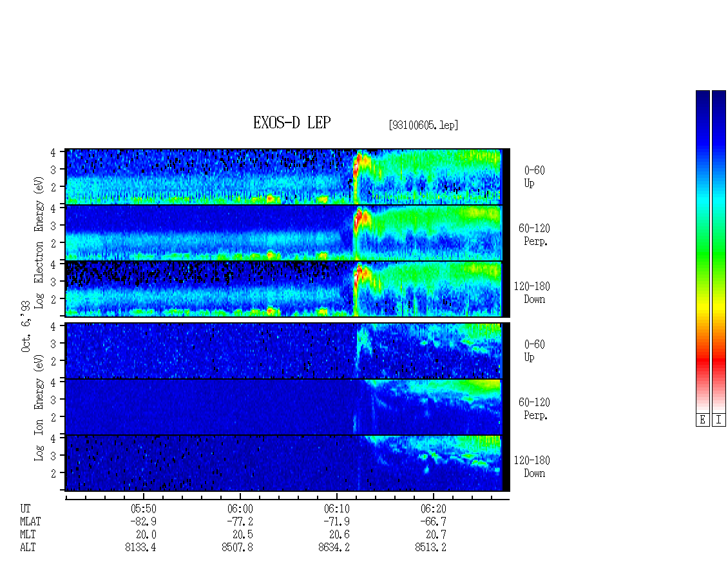Select the I label box under color bar
The image size is (728, 564).
pyautogui.click(x=719, y=420)
